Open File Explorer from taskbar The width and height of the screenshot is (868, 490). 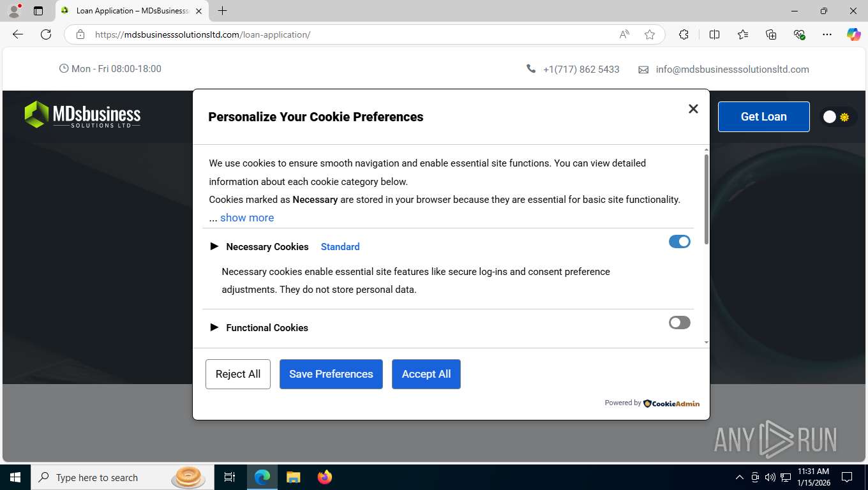(293, 477)
